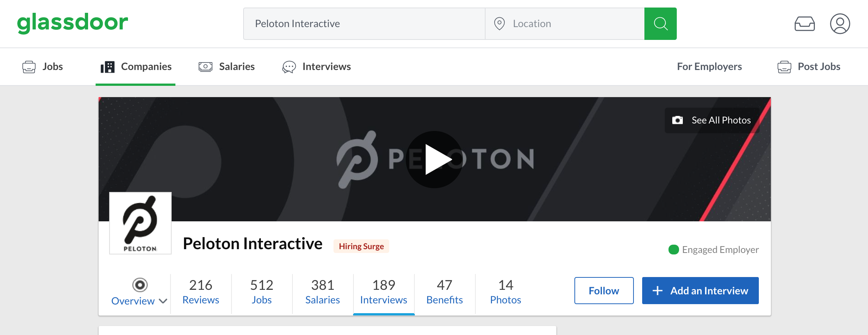Click the Engaged Employer label
Screen dimensions: 868x335
pyautogui.click(x=720, y=250)
